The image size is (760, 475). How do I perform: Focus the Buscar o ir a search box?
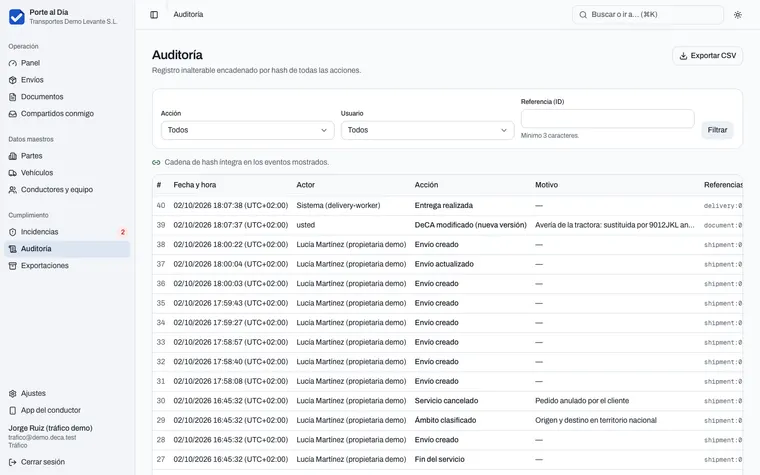pyautogui.click(x=648, y=15)
